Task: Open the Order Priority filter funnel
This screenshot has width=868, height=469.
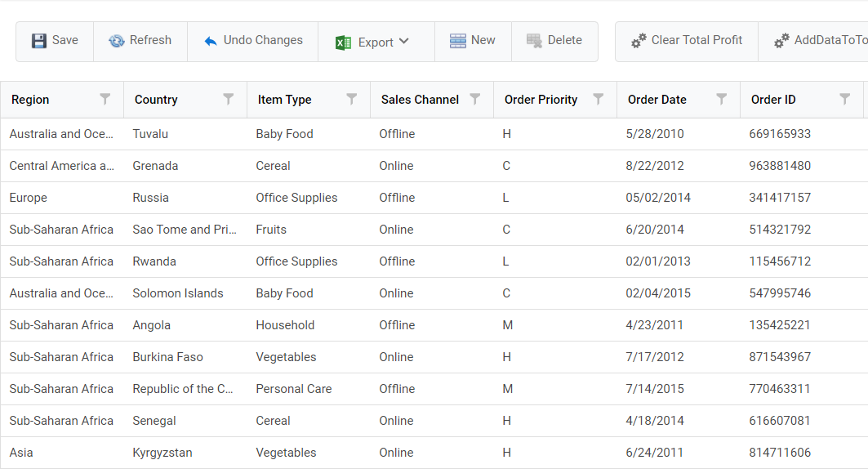Action: 599,99
